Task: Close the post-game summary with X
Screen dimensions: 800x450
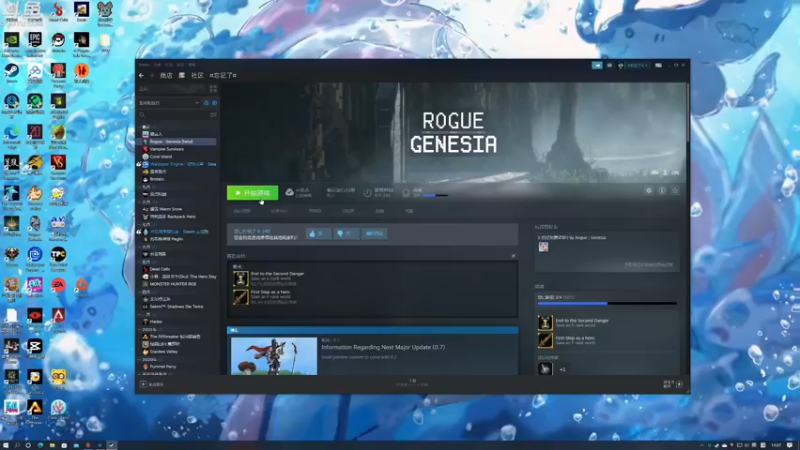Action: [x=513, y=256]
